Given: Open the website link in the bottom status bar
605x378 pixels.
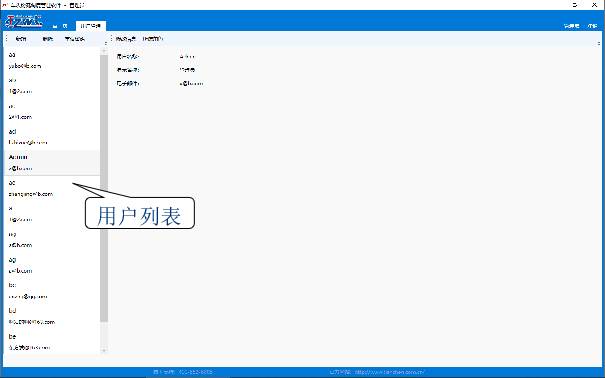Looking at the screenshot, I should click(389, 372).
